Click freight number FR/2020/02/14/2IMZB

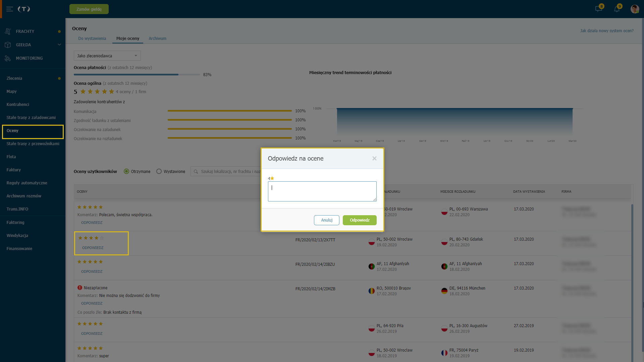pyautogui.click(x=315, y=289)
